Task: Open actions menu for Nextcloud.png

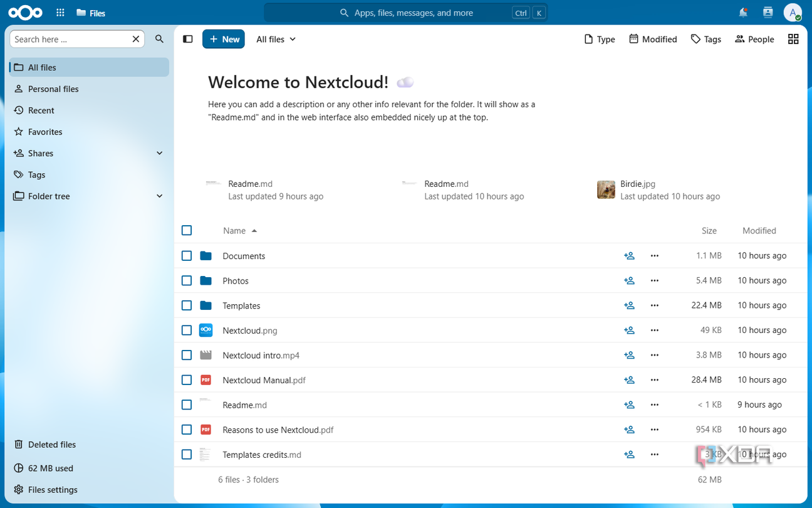Action: [x=655, y=330]
